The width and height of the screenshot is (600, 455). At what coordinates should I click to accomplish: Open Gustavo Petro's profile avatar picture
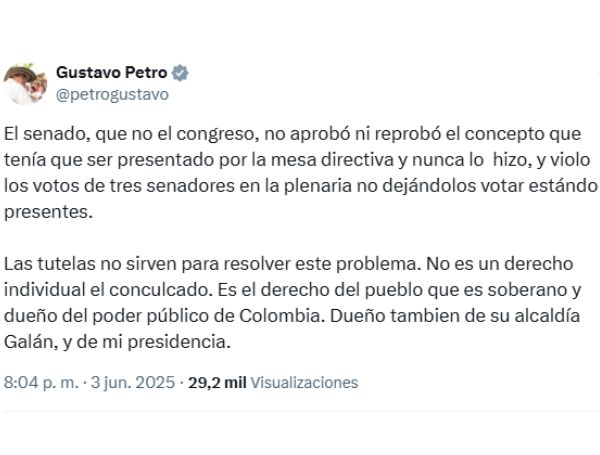point(25,84)
